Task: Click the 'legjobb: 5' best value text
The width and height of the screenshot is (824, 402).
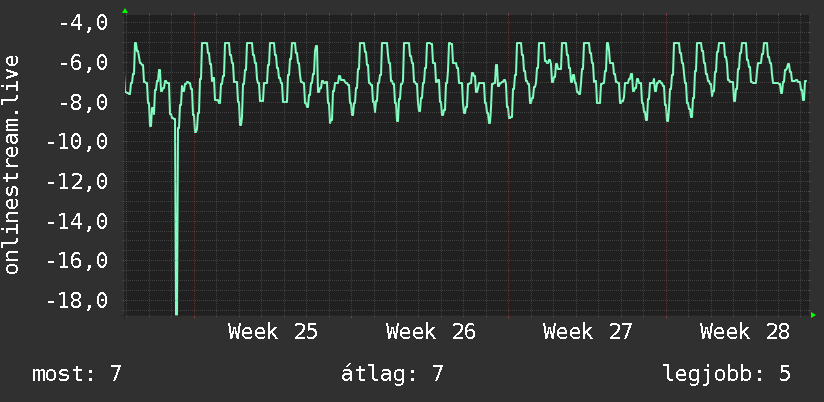Action: click(x=727, y=374)
